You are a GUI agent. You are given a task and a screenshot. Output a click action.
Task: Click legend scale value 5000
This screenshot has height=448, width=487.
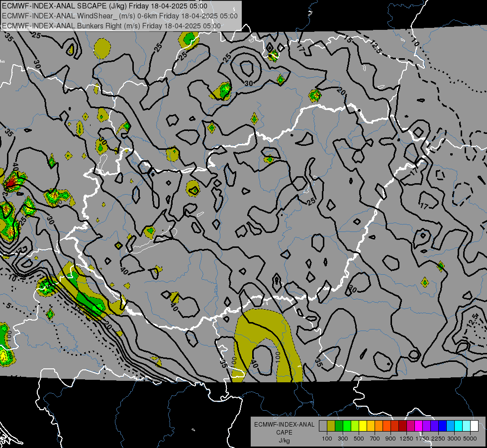[x=470, y=439]
